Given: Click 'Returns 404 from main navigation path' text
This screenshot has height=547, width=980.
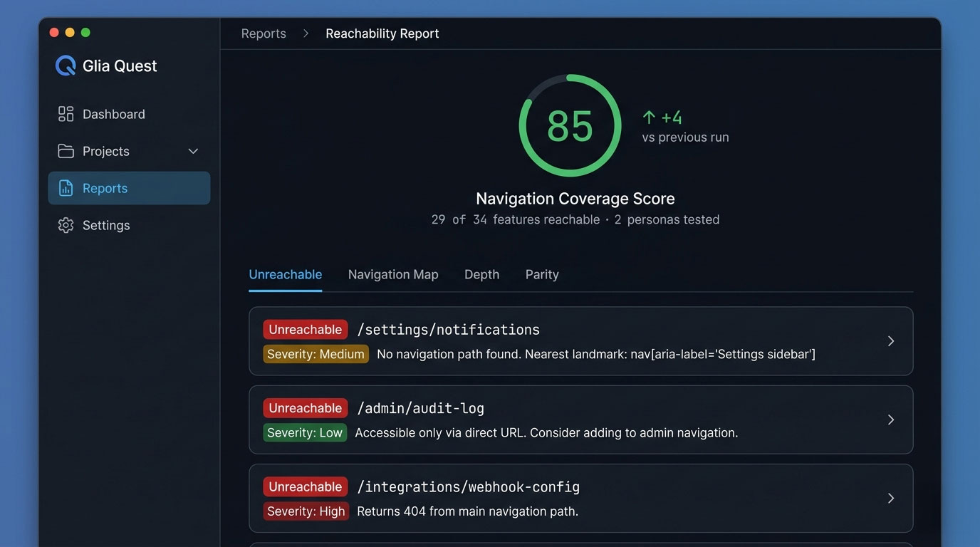Looking at the screenshot, I should (467, 511).
